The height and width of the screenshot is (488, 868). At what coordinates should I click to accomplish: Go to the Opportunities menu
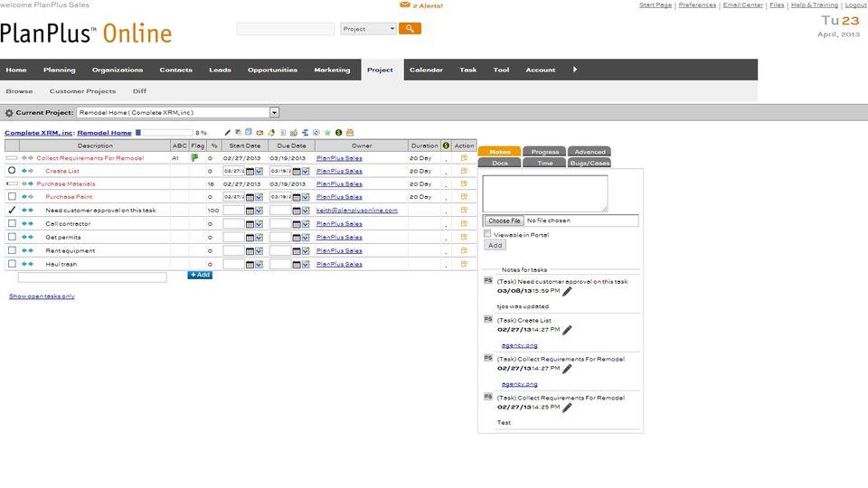(272, 70)
